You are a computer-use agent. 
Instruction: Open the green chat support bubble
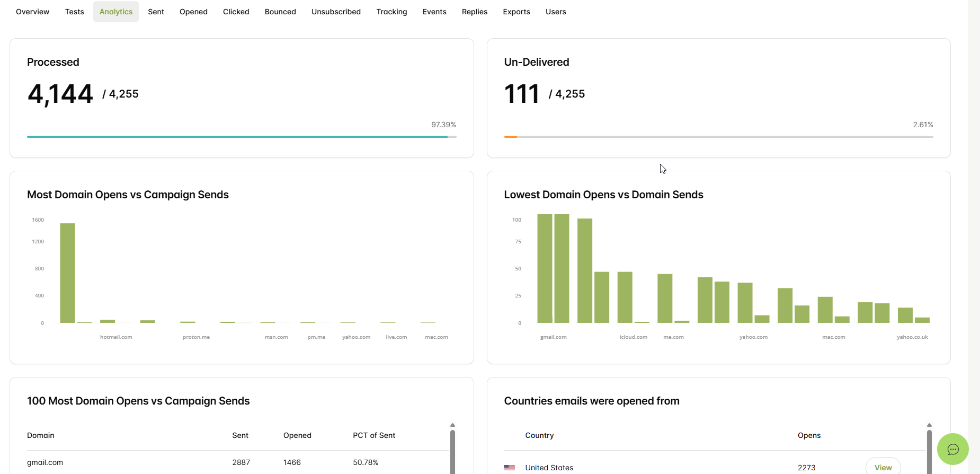952,449
